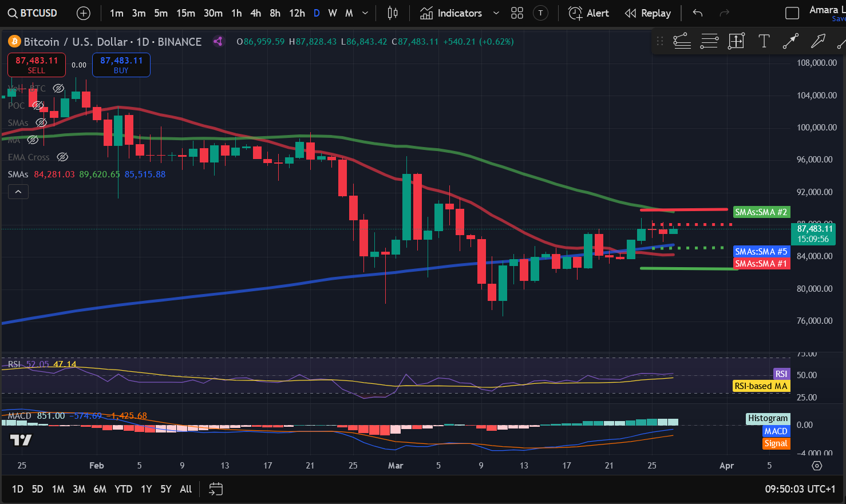846x504 pixels.
Task: Add symbol with plus circle icon
Action: [x=84, y=13]
